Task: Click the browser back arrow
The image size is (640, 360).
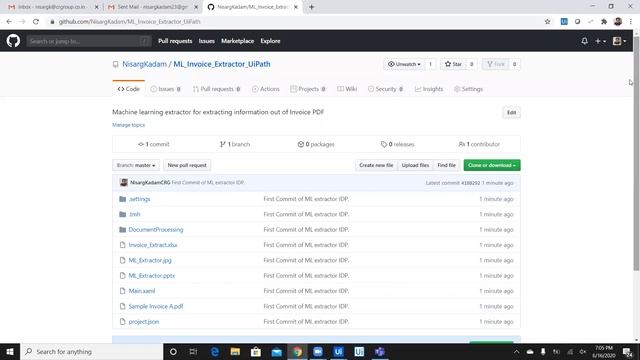Action: click(9, 22)
